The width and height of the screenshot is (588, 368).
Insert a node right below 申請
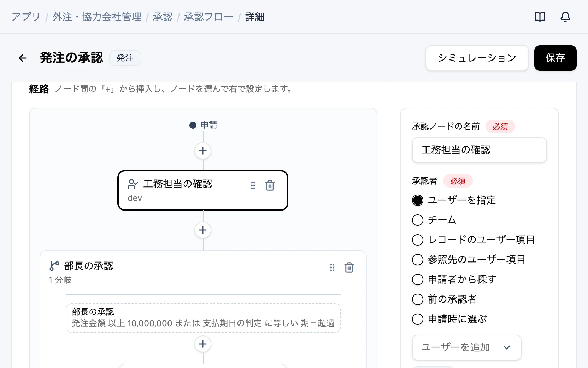coord(203,151)
